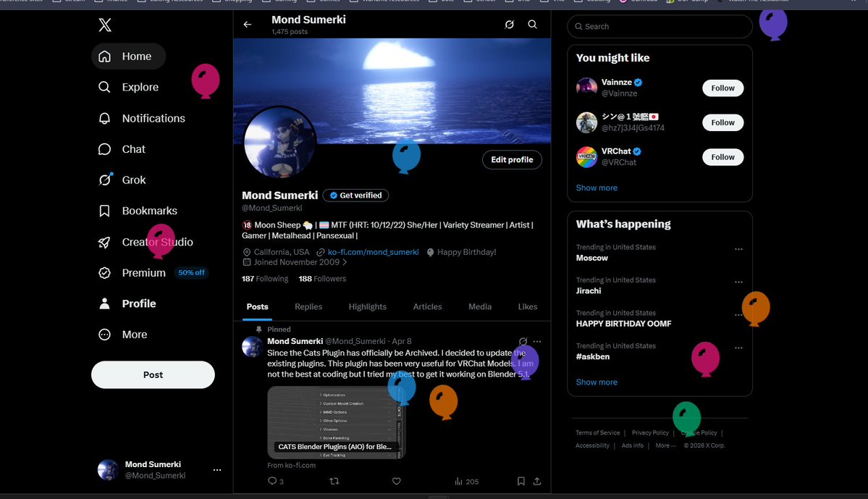Follow Vainnze

tap(723, 88)
